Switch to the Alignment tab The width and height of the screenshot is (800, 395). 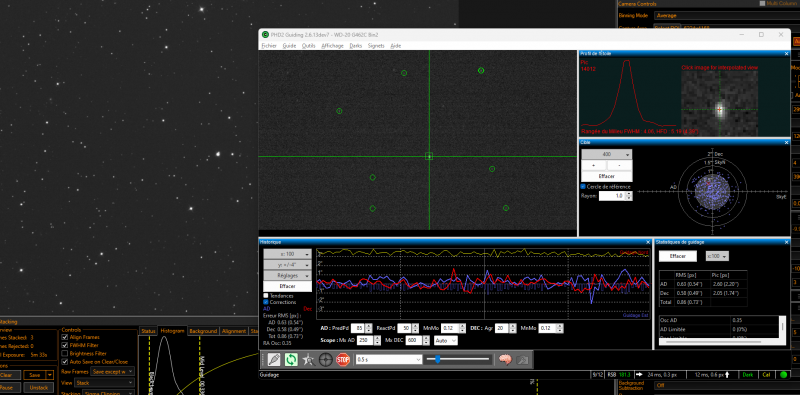coord(234,331)
